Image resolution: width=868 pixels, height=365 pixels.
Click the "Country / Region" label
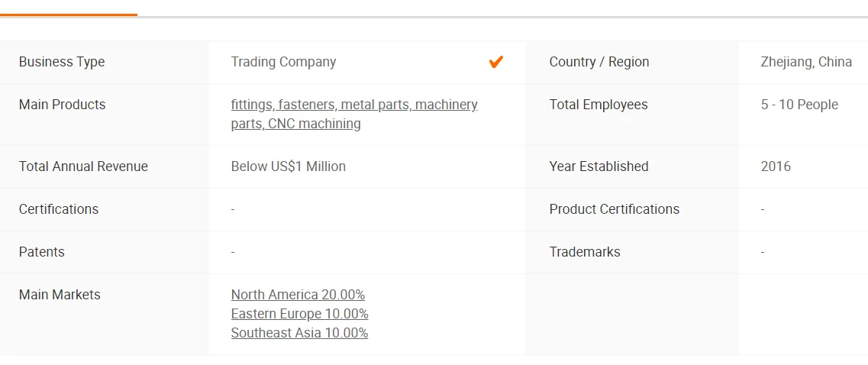[599, 62]
